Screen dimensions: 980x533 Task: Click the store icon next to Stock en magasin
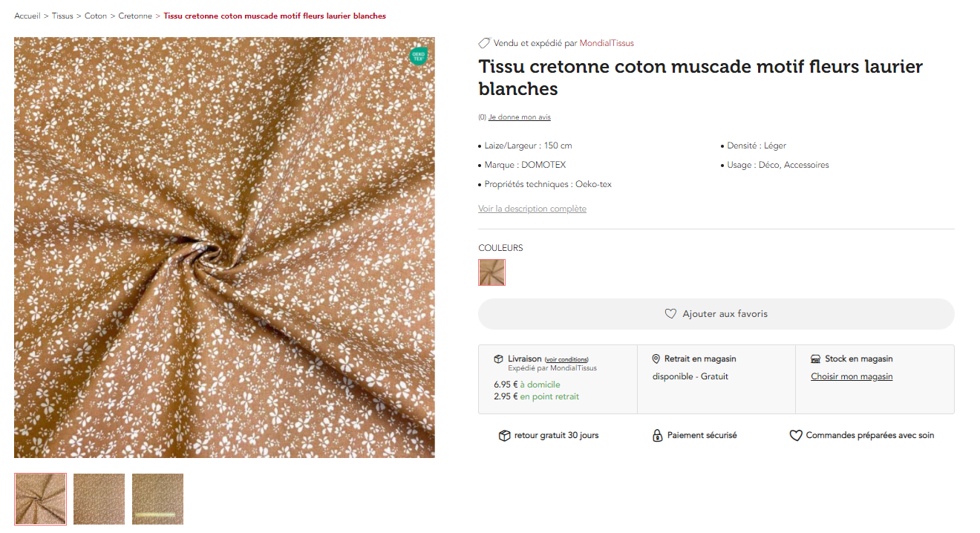pyautogui.click(x=816, y=359)
